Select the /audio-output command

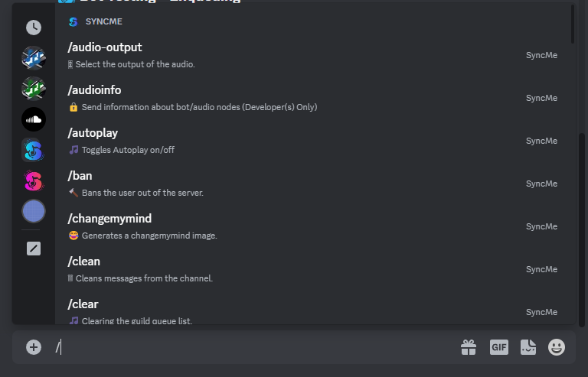pyautogui.click(x=315, y=55)
